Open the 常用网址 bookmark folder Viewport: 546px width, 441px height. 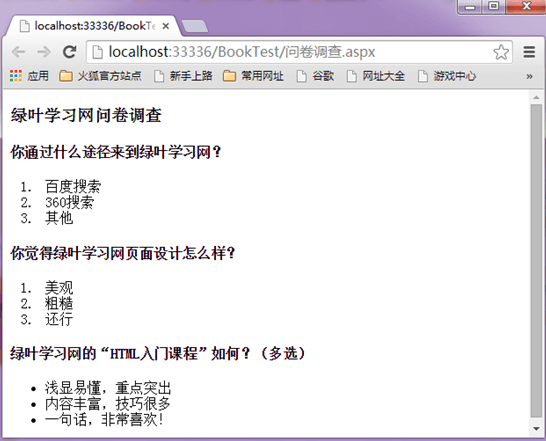[x=254, y=76]
